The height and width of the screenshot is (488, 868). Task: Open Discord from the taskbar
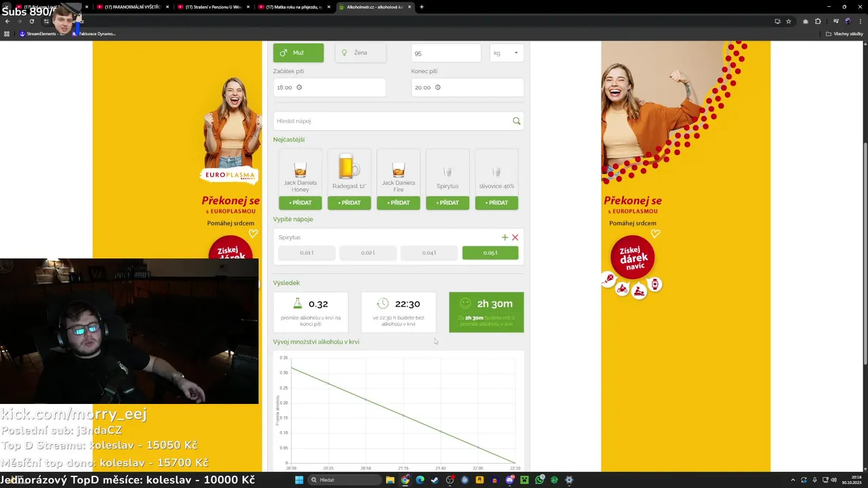(510, 480)
